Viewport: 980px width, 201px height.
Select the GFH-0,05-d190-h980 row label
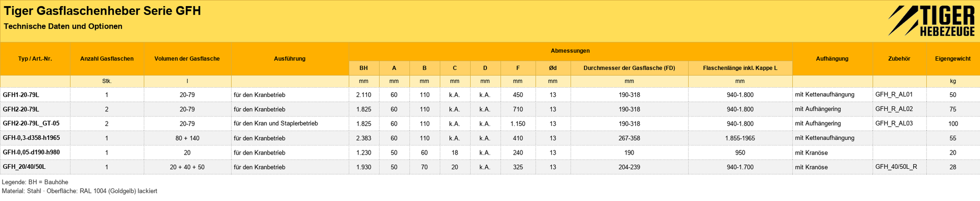tap(31, 153)
